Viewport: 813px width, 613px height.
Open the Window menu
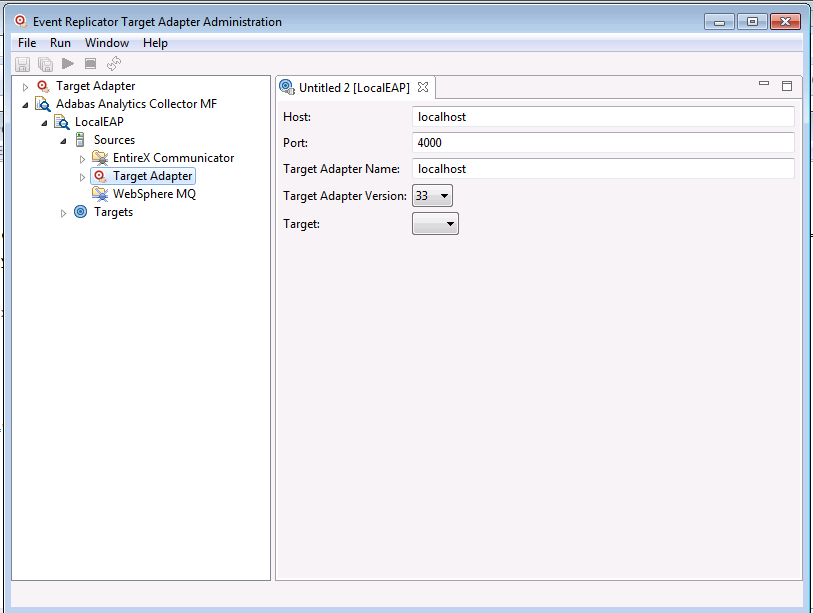tap(106, 43)
